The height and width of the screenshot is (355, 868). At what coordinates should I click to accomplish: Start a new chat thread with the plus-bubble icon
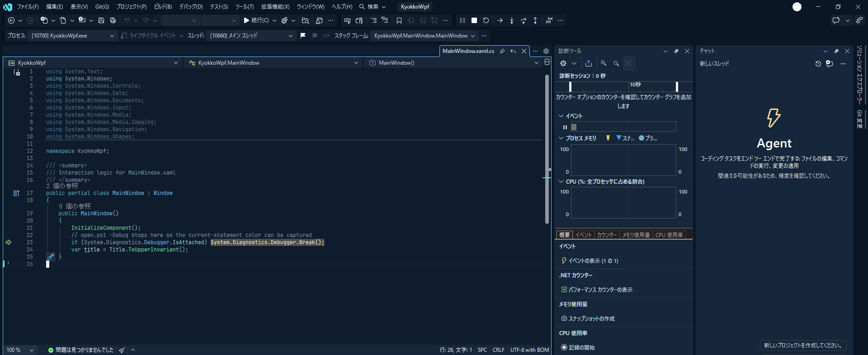tap(830, 64)
